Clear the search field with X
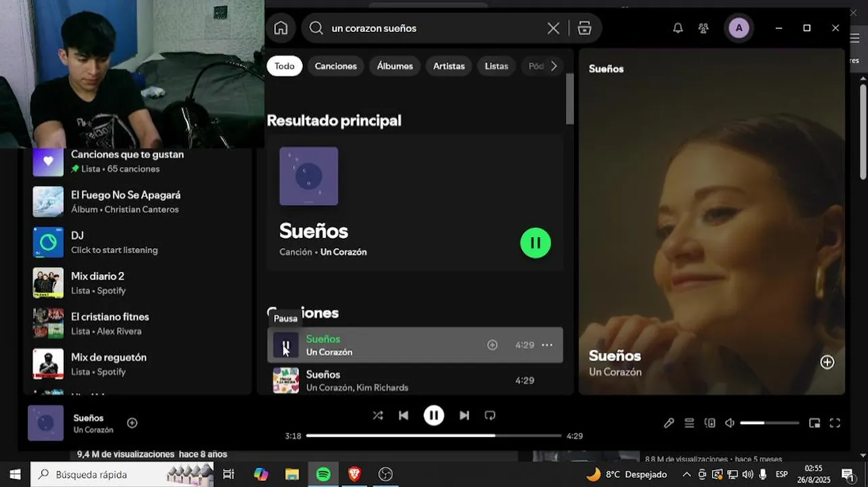The image size is (868, 487). 553,28
